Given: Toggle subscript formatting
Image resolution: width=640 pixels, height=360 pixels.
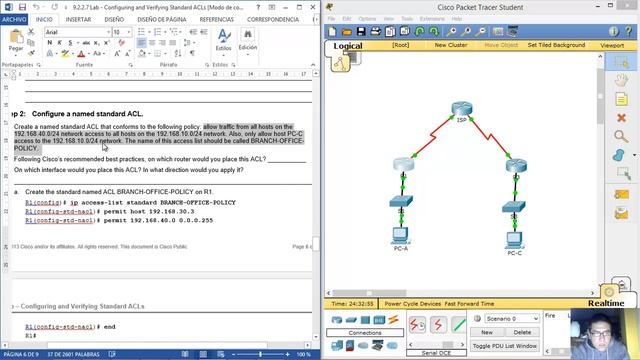Looking at the screenshot, I should pos(96,42).
